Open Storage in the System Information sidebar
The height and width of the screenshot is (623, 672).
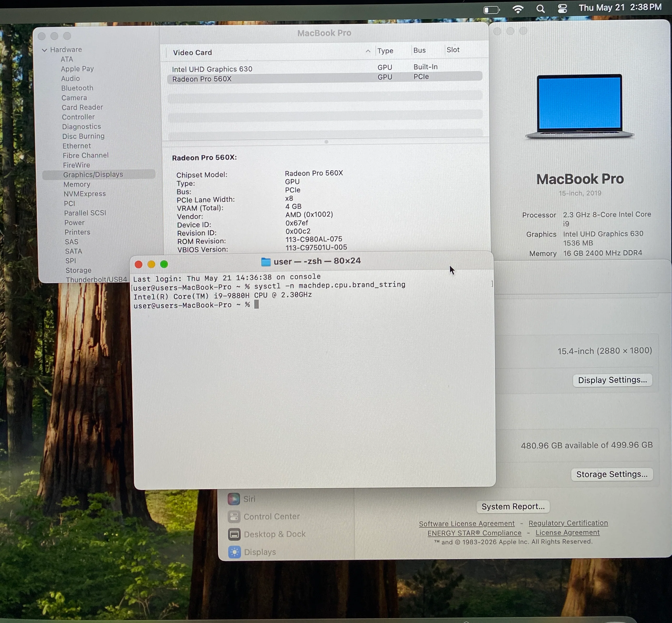79,270
